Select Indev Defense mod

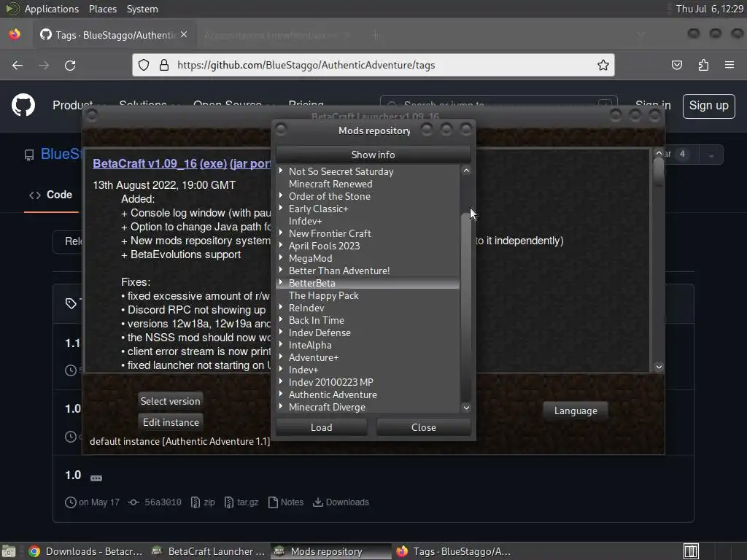(320, 332)
